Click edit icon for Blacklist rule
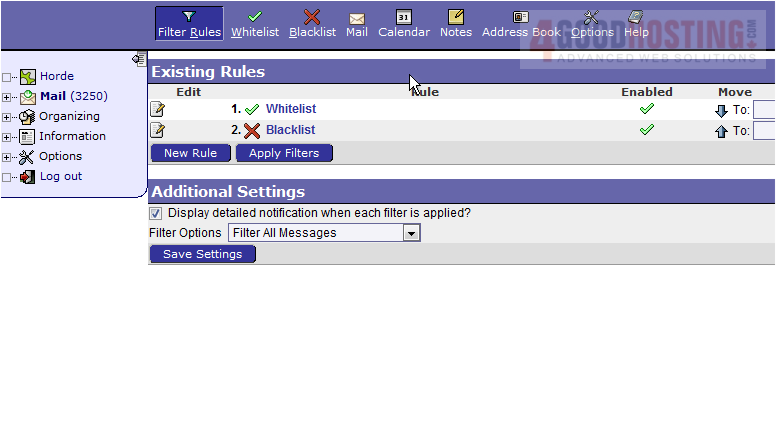Viewport: 776px width, 422px height. coord(157,131)
